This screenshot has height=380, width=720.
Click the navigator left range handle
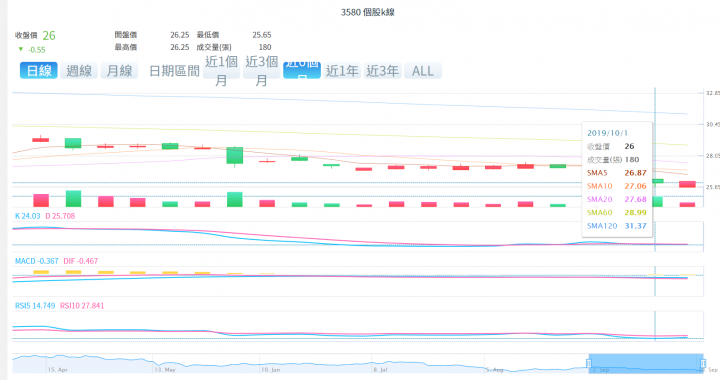click(x=589, y=363)
